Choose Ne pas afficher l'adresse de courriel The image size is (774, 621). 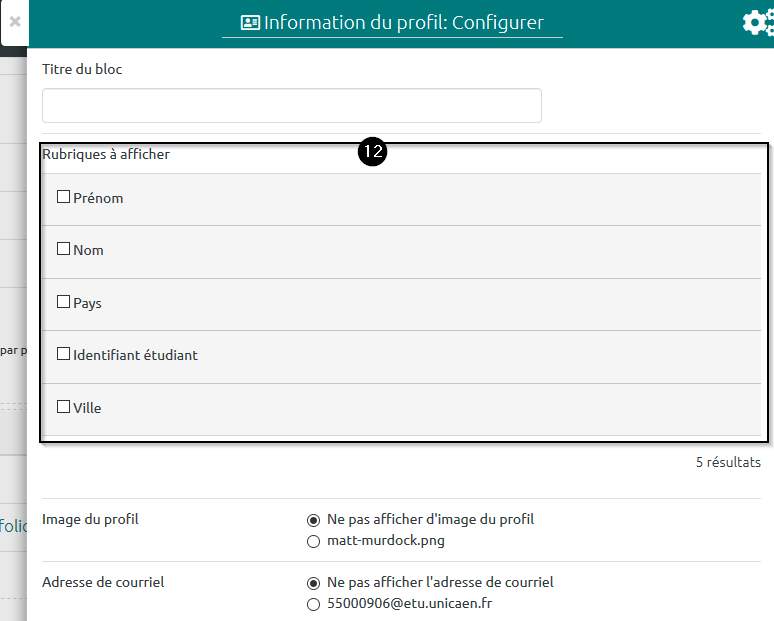(x=314, y=583)
